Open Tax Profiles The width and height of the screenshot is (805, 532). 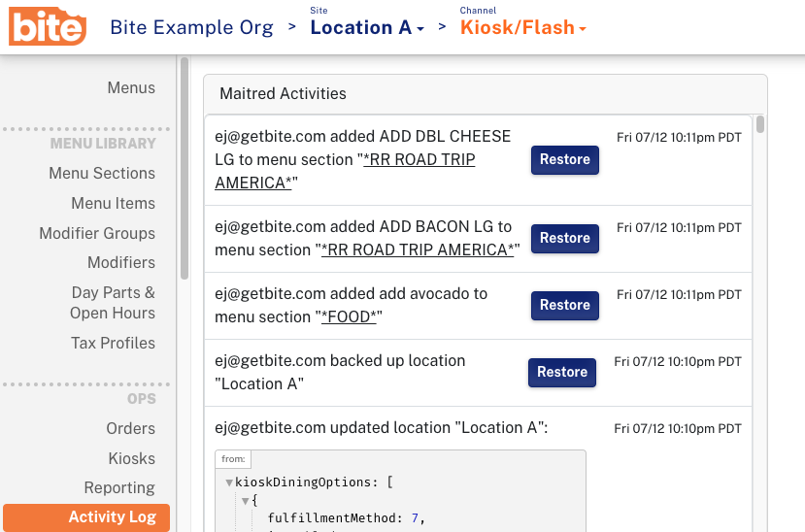[113, 344]
